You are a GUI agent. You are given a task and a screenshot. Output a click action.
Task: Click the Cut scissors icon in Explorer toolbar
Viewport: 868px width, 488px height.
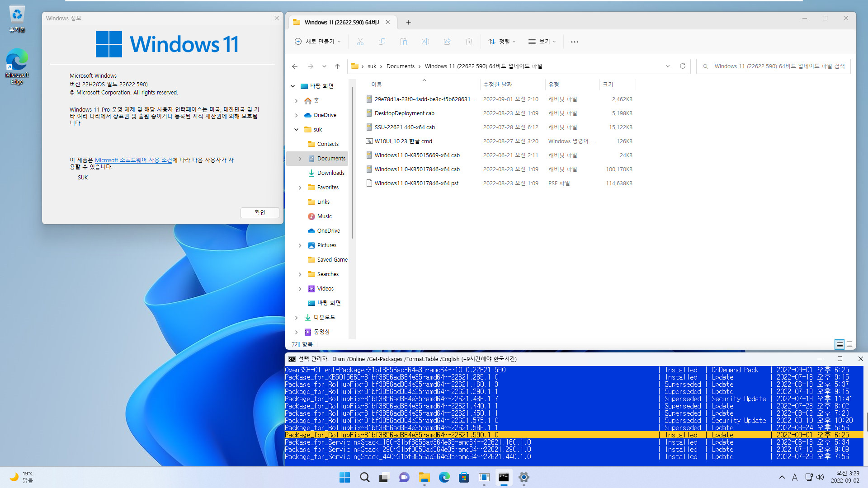pos(360,42)
